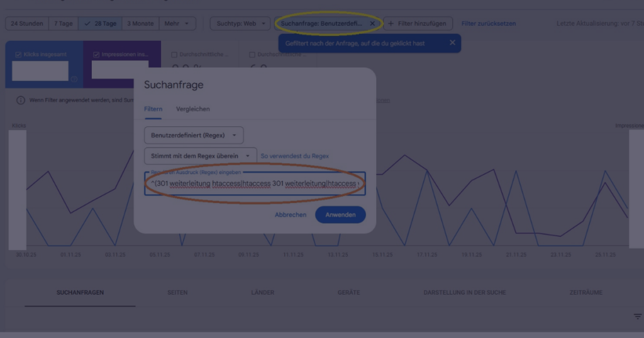
Task: Click 'Abbrechen' to cancel the dialog
Action: pyautogui.click(x=291, y=215)
